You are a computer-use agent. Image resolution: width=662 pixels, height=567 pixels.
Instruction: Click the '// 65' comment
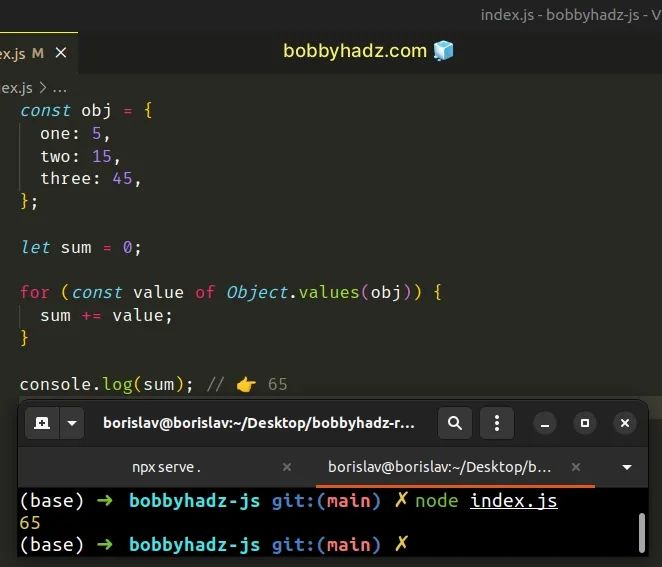[247, 385]
